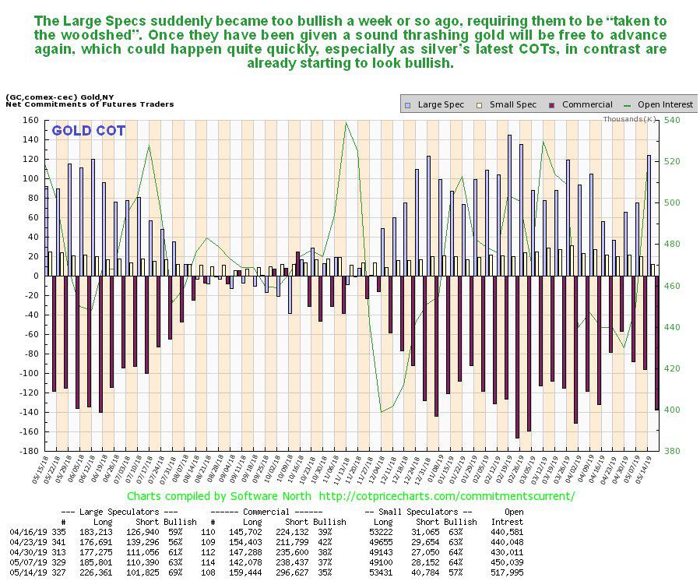Click the blue GOLD COT chart title
Screen dimensions: 700x588
pos(88,131)
